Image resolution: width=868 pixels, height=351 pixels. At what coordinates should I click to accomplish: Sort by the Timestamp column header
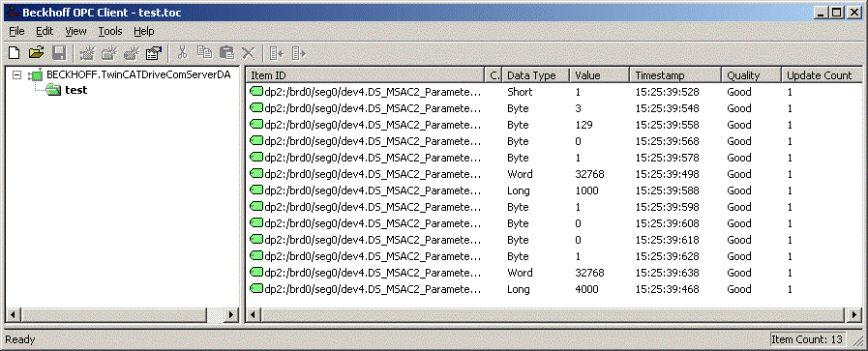(x=675, y=75)
